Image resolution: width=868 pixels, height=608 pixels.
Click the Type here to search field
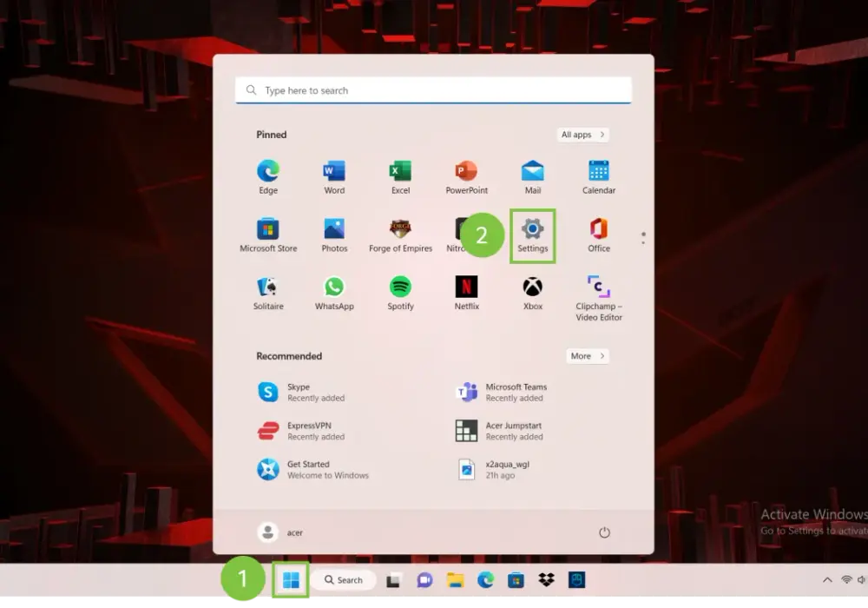coord(433,89)
